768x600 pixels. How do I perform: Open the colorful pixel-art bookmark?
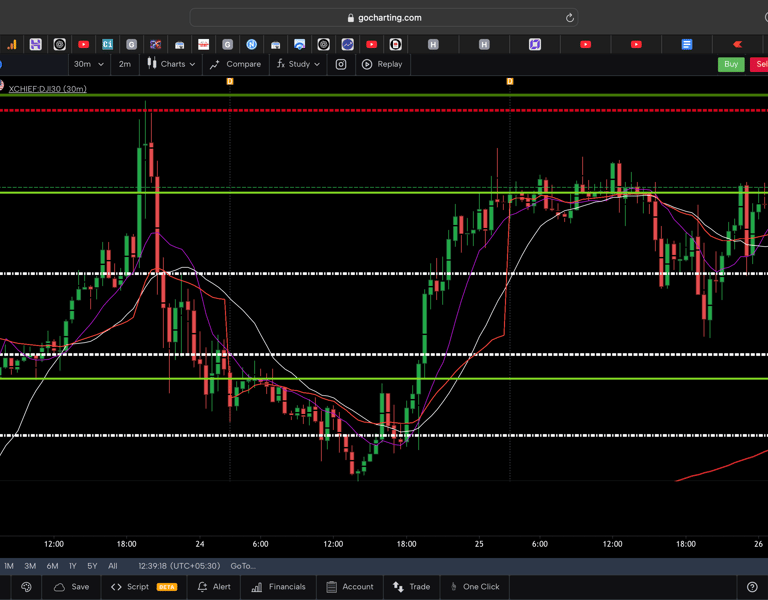(155, 45)
